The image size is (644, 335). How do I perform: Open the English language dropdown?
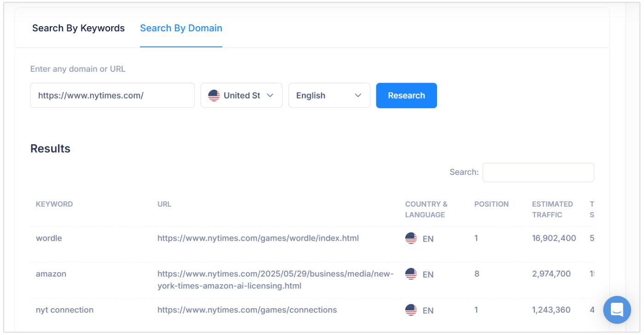click(x=329, y=95)
